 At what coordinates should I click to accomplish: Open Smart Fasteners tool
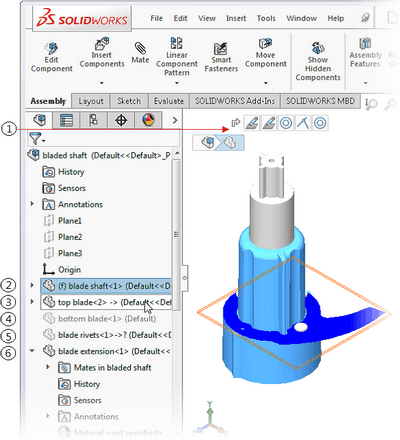(220, 49)
